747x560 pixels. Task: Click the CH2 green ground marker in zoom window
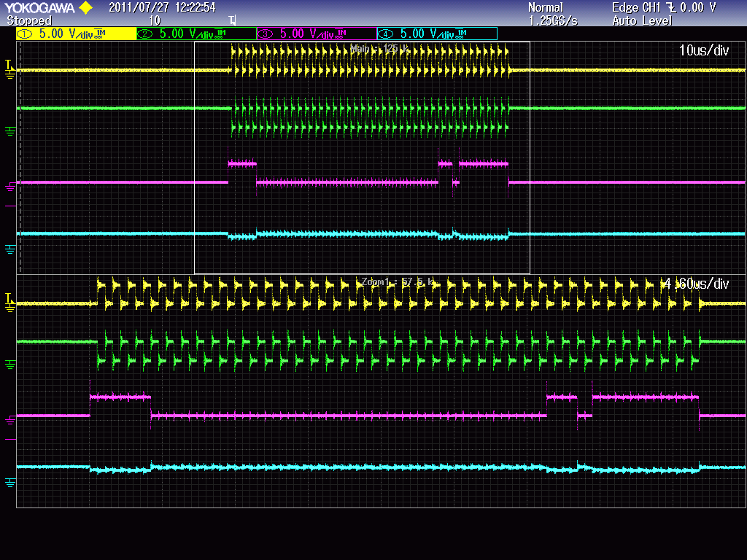point(9,365)
